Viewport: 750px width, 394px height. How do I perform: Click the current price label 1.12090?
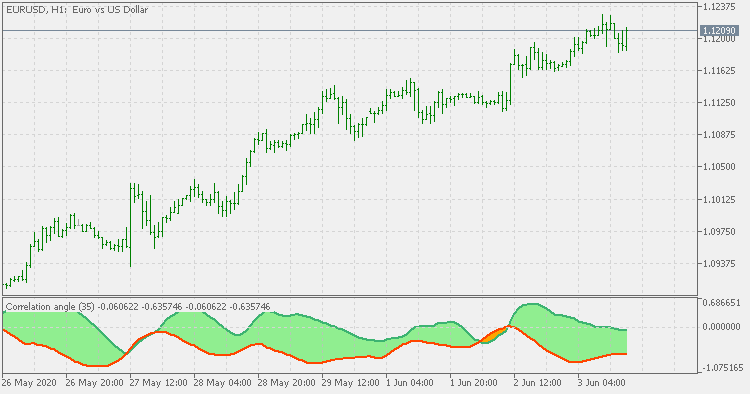(x=719, y=31)
